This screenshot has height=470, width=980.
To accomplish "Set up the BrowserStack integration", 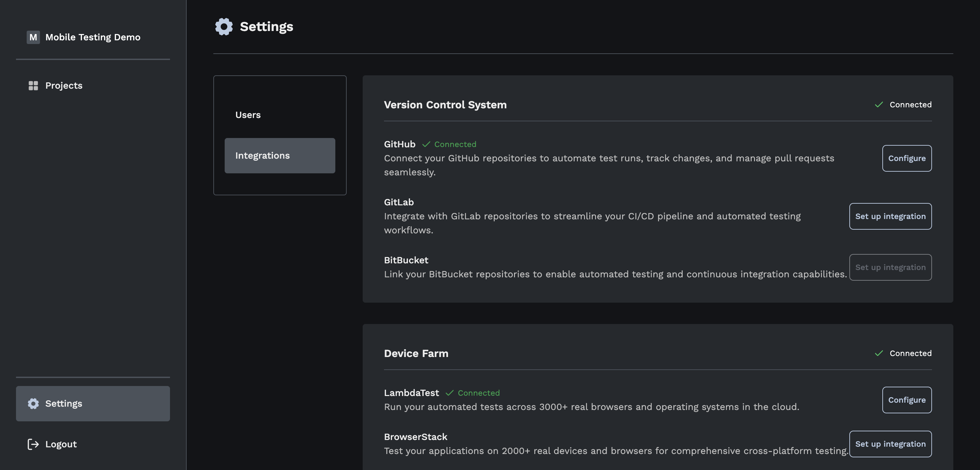I will (x=890, y=444).
